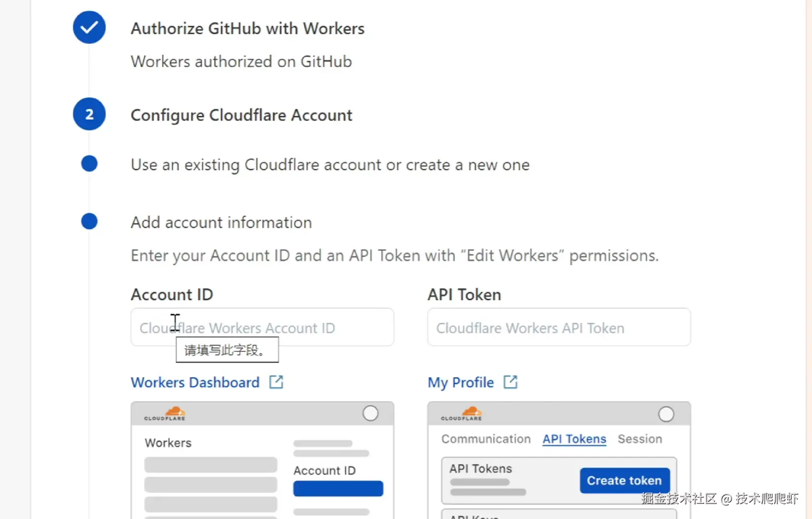Click bullet dot beside Add account information
Viewport: 812px width, 519px height.
[x=89, y=221]
